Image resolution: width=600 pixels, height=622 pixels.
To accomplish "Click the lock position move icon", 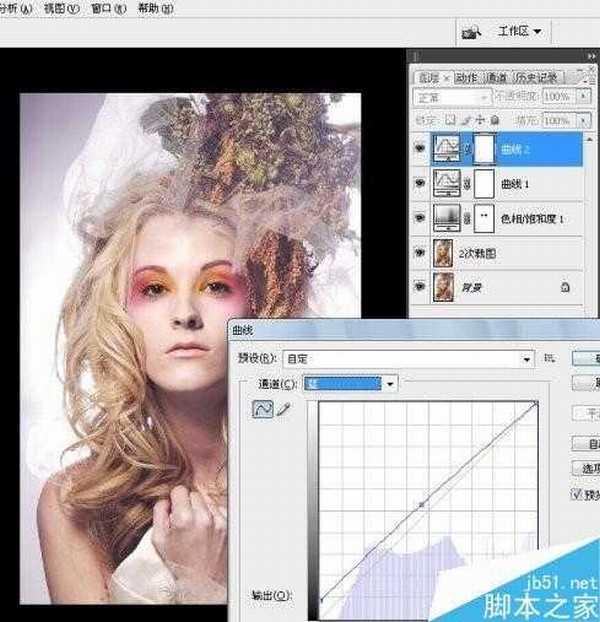I will [x=480, y=119].
